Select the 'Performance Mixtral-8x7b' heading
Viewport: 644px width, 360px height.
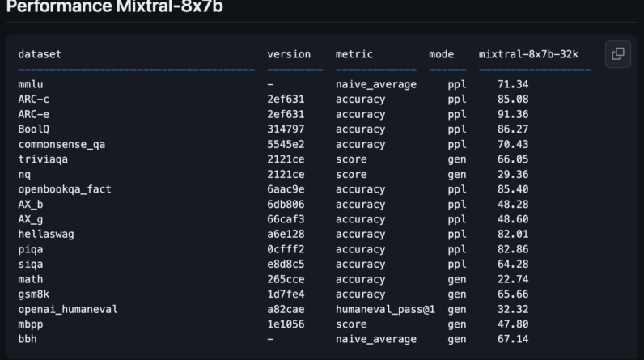tap(115, 6)
